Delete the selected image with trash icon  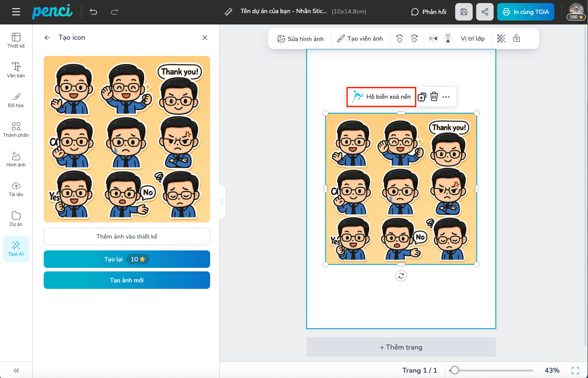pos(434,97)
